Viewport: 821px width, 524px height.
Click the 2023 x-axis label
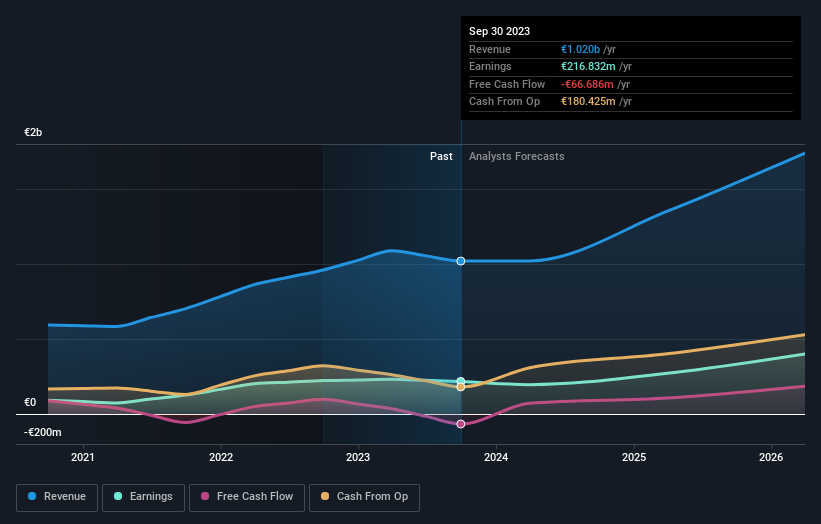tap(358, 457)
